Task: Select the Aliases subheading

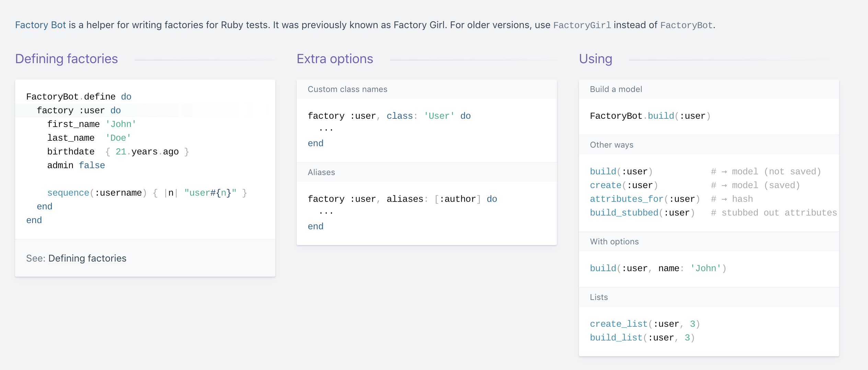Action: tap(321, 172)
